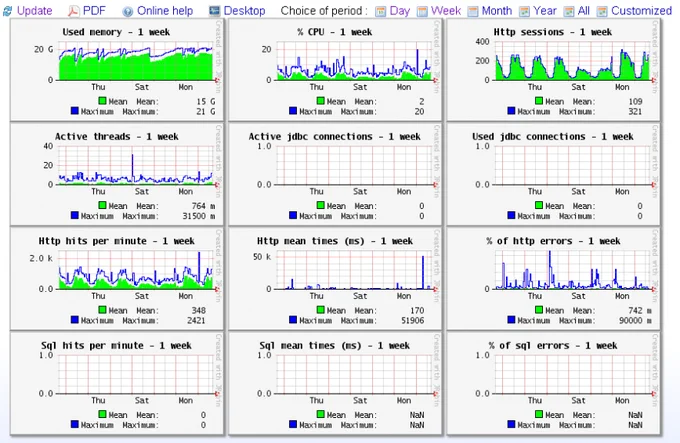
Task: Click the Online help icon
Action: click(x=127, y=11)
